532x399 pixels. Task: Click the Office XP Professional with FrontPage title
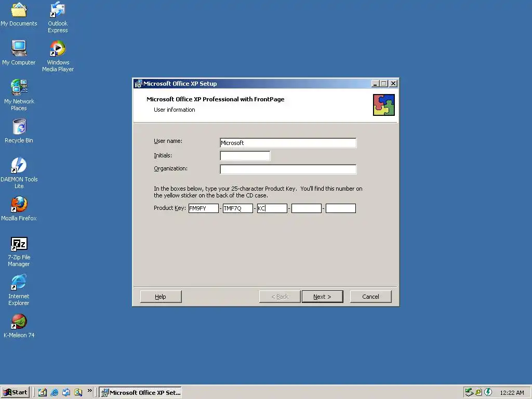(x=216, y=99)
